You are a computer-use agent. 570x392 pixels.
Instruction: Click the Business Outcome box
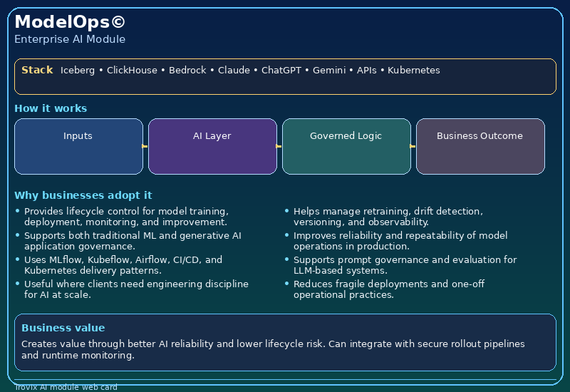pos(480,146)
